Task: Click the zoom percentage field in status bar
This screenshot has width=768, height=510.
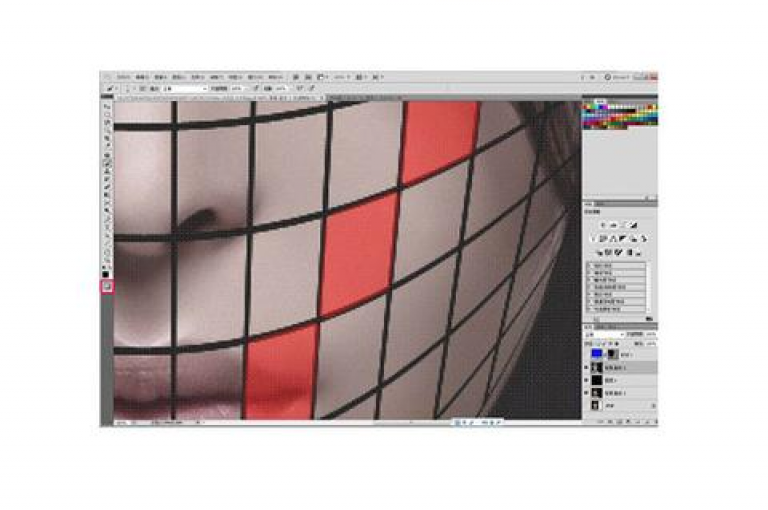Action: coord(120,422)
